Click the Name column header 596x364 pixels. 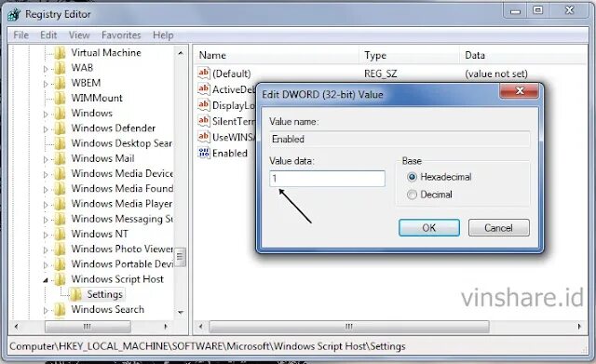[x=277, y=56]
